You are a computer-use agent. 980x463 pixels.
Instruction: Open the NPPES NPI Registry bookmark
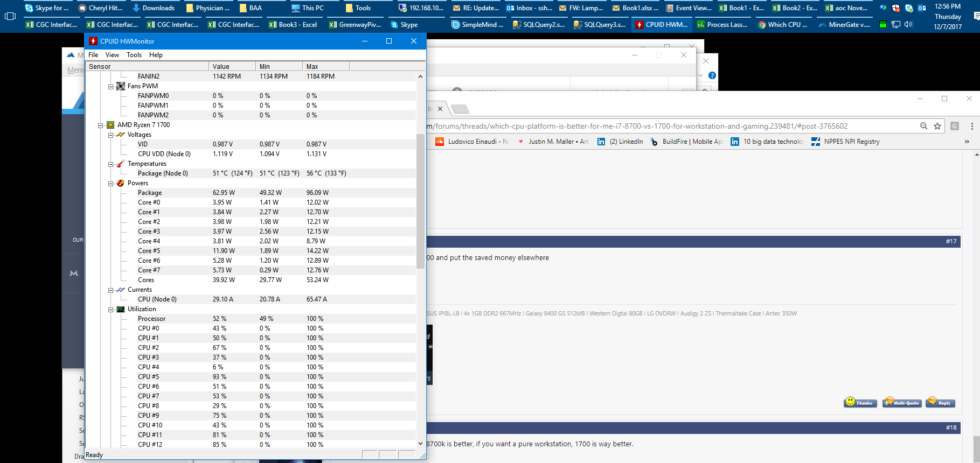(x=845, y=142)
